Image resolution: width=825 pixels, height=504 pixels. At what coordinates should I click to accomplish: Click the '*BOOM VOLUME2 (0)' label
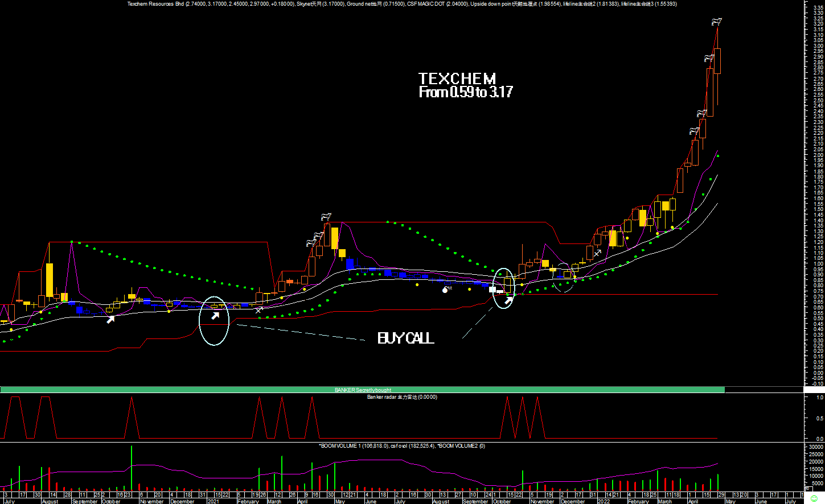click(461, 446)
